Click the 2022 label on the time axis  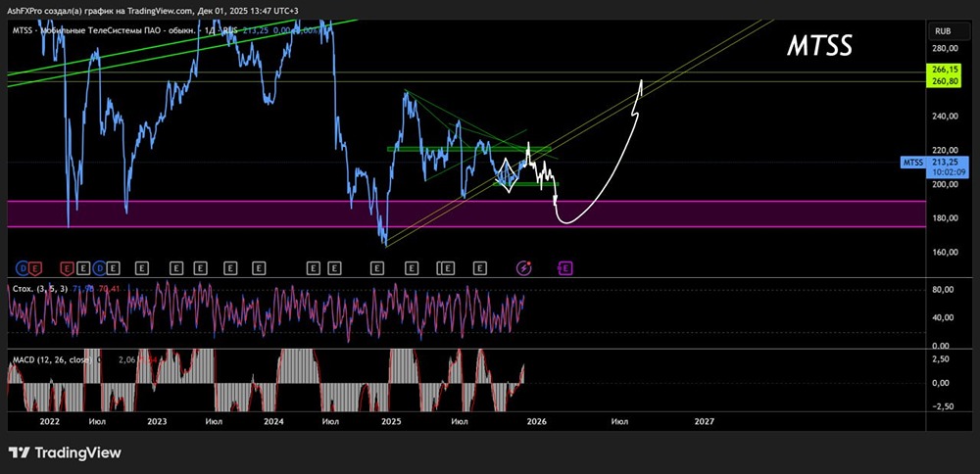coord(49,421)
